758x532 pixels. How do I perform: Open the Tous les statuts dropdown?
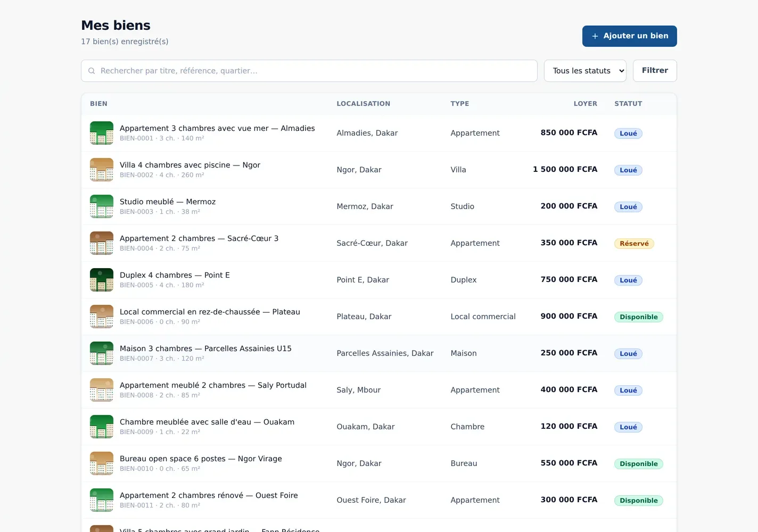(x=585, y=71)
